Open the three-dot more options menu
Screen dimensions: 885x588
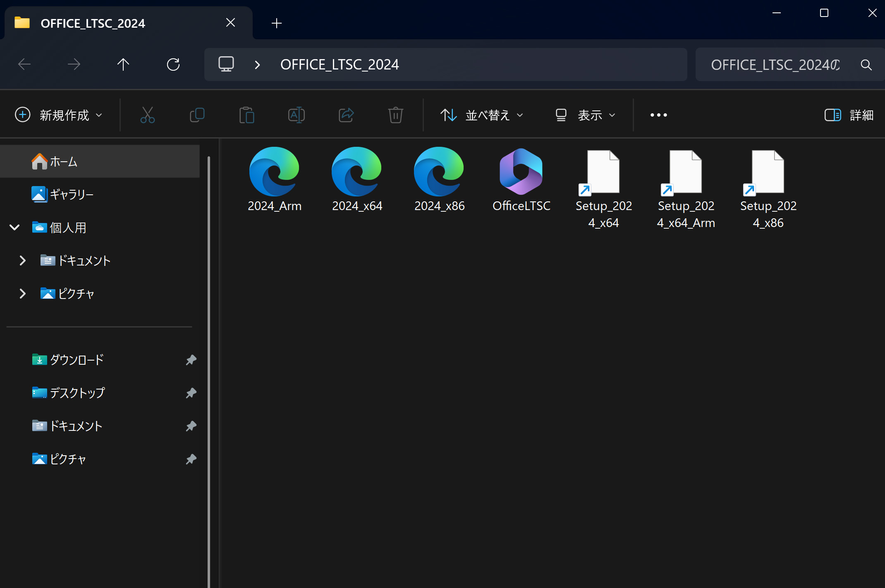point(658,115)
